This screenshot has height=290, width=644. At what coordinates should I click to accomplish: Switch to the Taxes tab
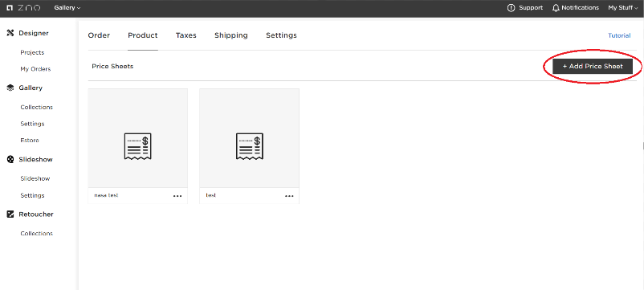point(186,35)
